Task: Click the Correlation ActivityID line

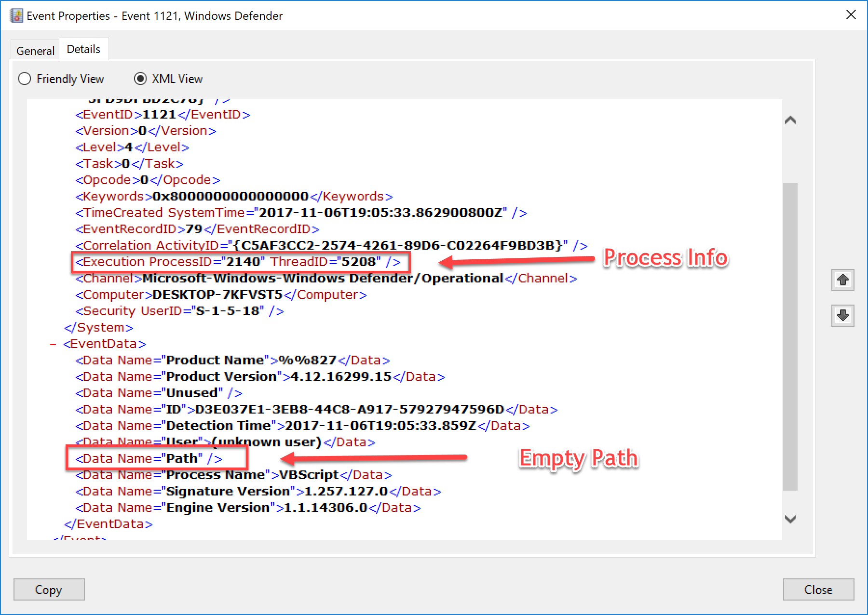Action: click(x=332, y=246)
